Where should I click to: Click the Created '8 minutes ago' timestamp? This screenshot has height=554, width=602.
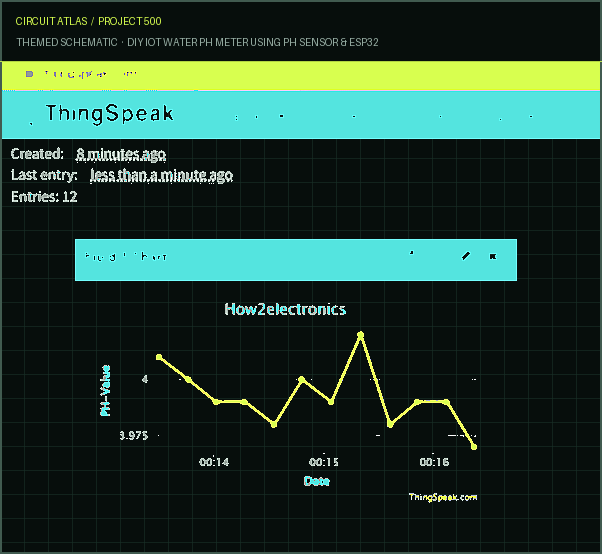121,154
